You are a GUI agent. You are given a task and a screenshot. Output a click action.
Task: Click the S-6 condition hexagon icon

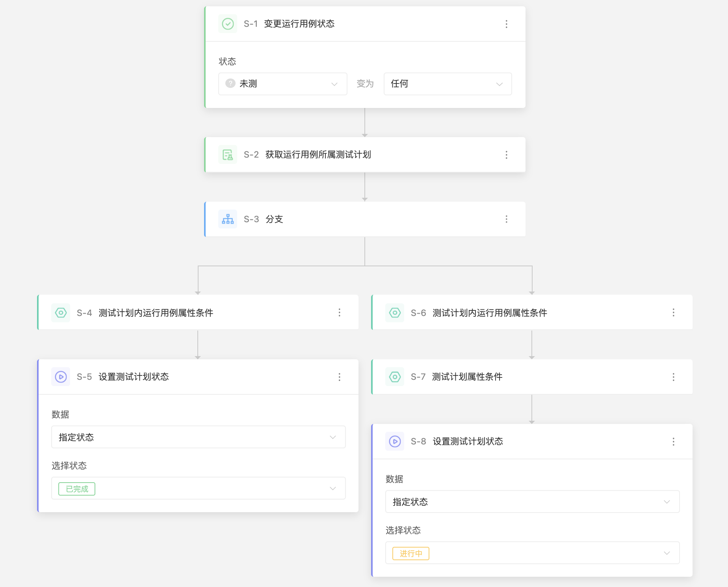(x=395, y=313)
